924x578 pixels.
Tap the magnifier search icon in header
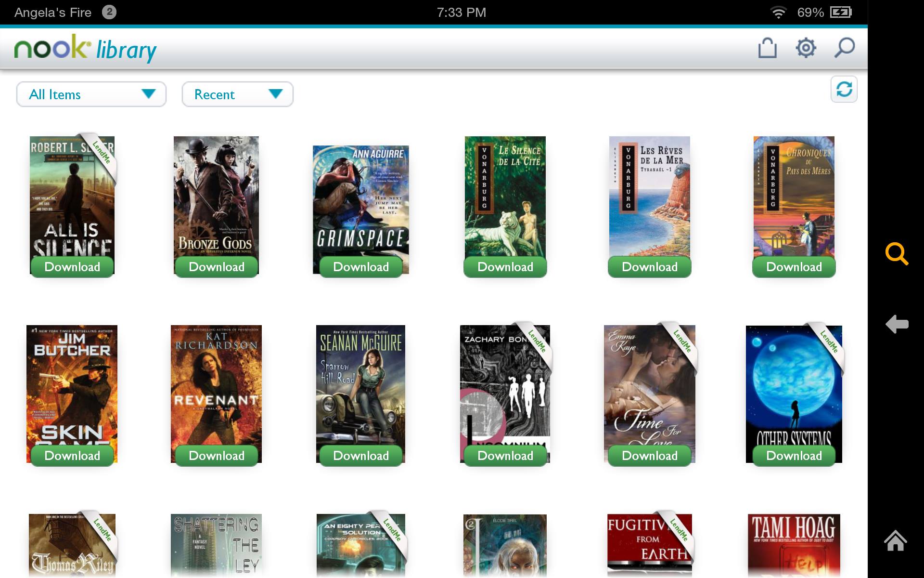pos(844,48)
